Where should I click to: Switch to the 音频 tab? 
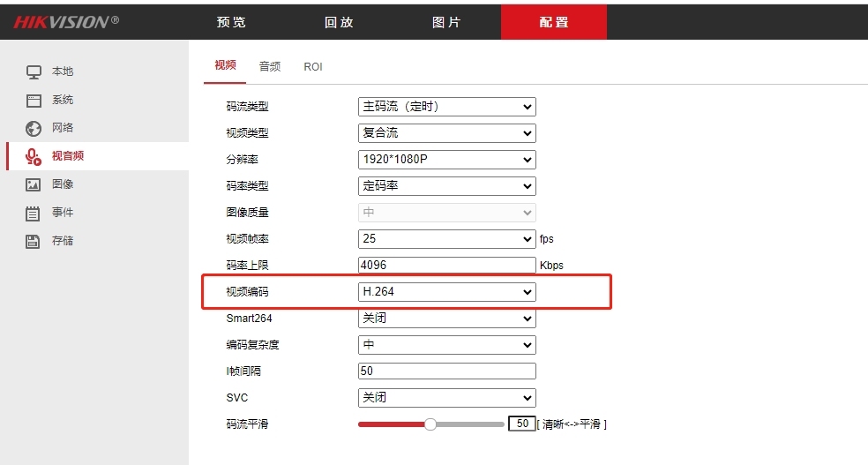pos(270,66)
